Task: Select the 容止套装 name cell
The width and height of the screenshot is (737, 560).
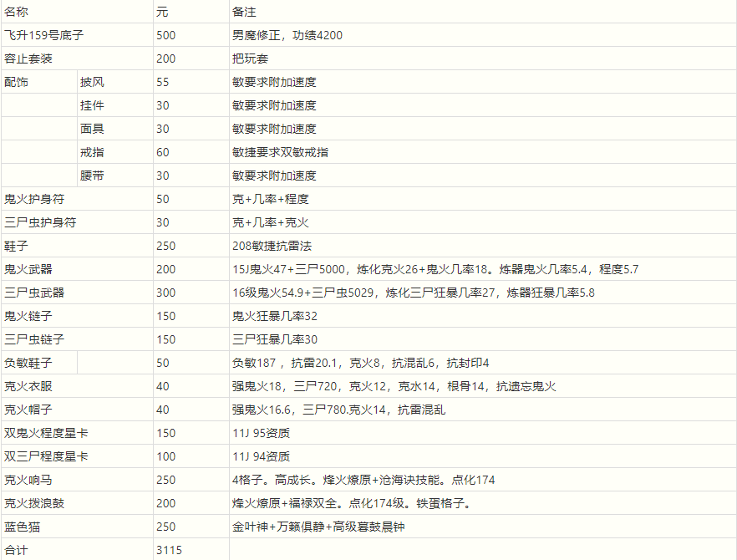Action: point(32,59)
